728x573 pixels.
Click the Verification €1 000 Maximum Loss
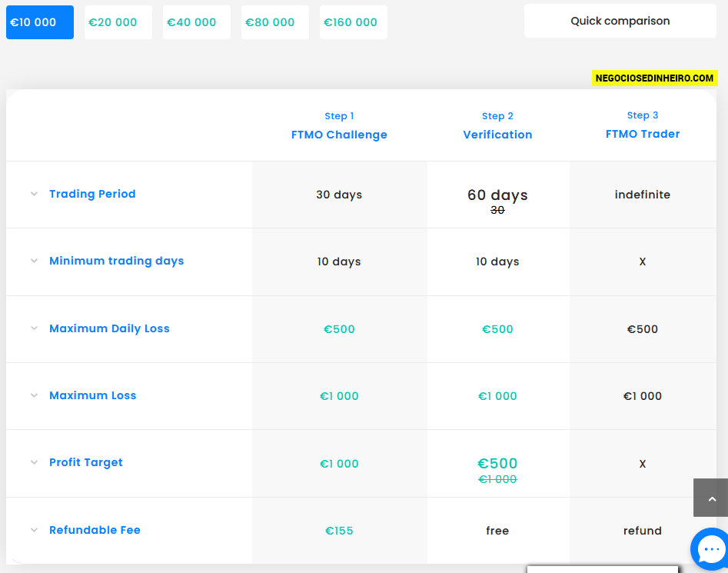[497, 396]
